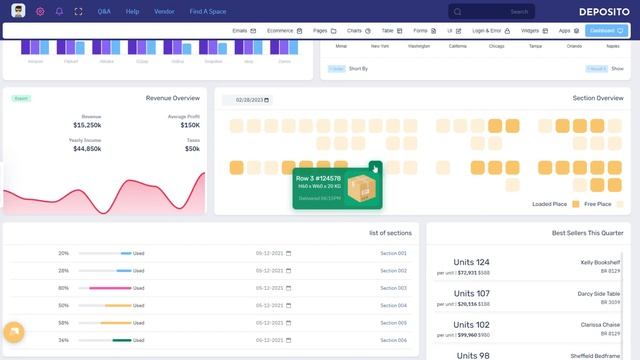The width and height of the screenshot is (640, 360).
Task: Open the Emails menu
Action: [244, 31]
